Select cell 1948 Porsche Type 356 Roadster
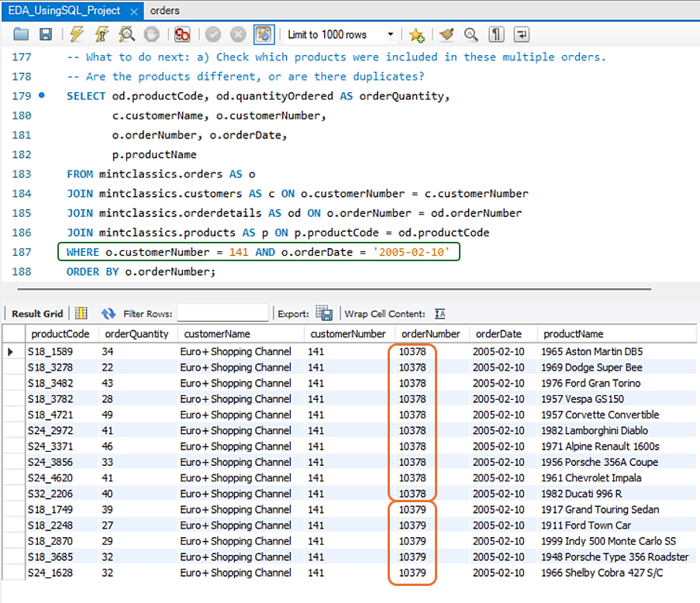Screen dimensions: 700x603 616,557
